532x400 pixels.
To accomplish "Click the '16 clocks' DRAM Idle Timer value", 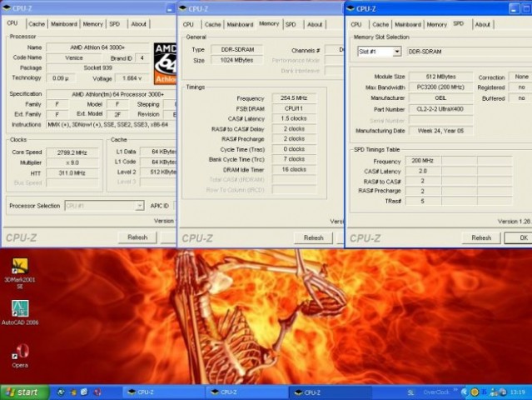I will coord(294,169).
